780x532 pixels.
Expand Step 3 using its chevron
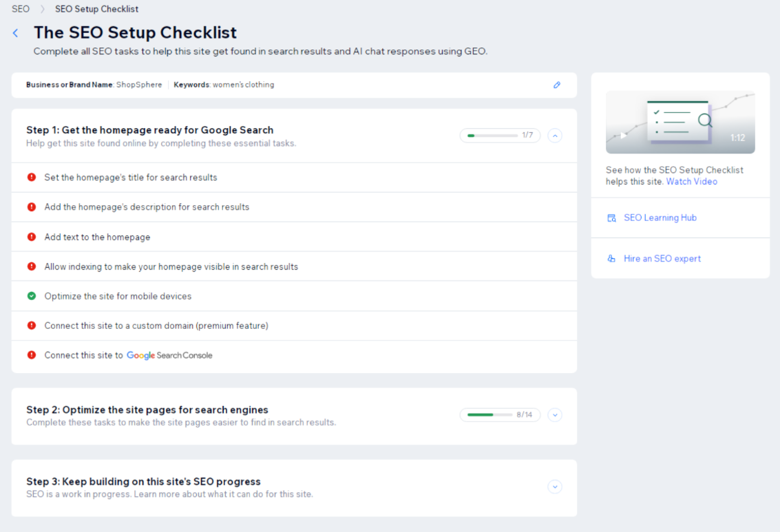pos(555,487)
